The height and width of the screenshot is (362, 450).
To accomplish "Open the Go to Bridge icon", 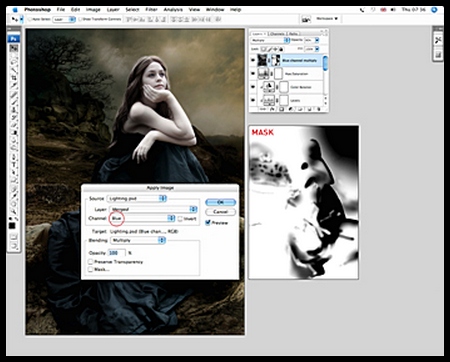I will click(x=306, y=20).
